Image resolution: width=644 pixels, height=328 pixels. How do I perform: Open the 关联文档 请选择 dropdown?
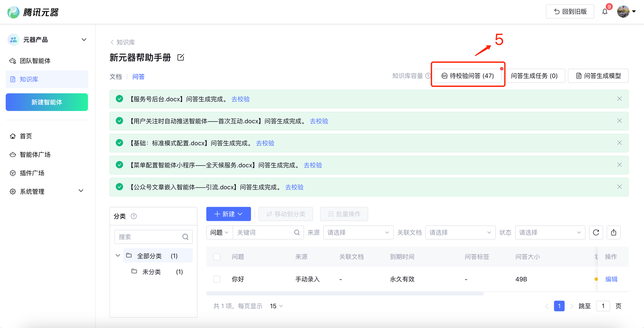(460, 233)
